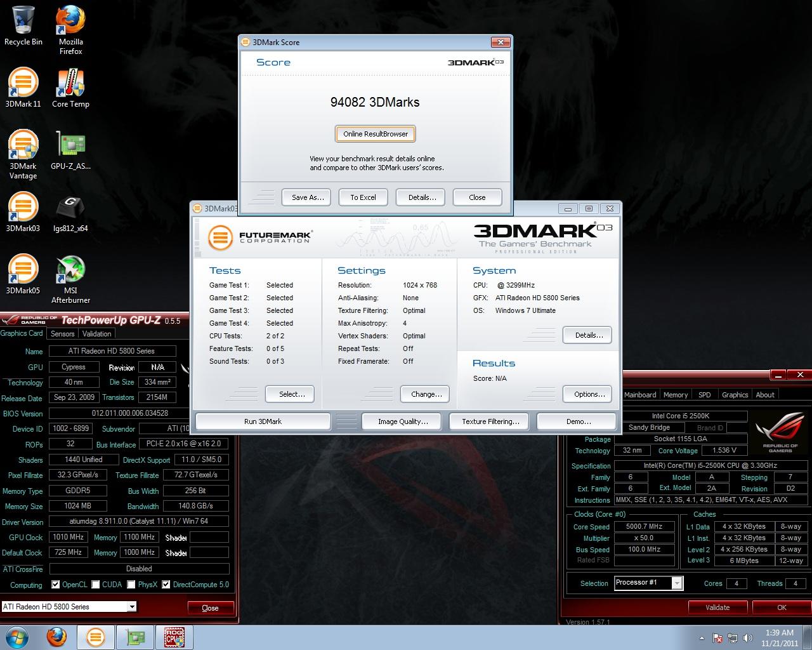Image resolution: width=812 pixels, height=650 pixels.
Task: Launch the Demo... button
Action: 578,421
